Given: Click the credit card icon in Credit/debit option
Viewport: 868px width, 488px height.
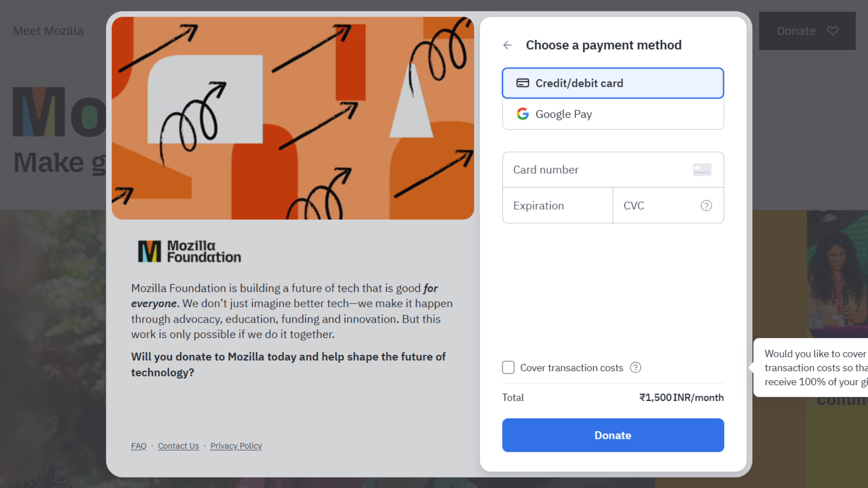Looking at the screenshot, I should (x=523, y=83).
